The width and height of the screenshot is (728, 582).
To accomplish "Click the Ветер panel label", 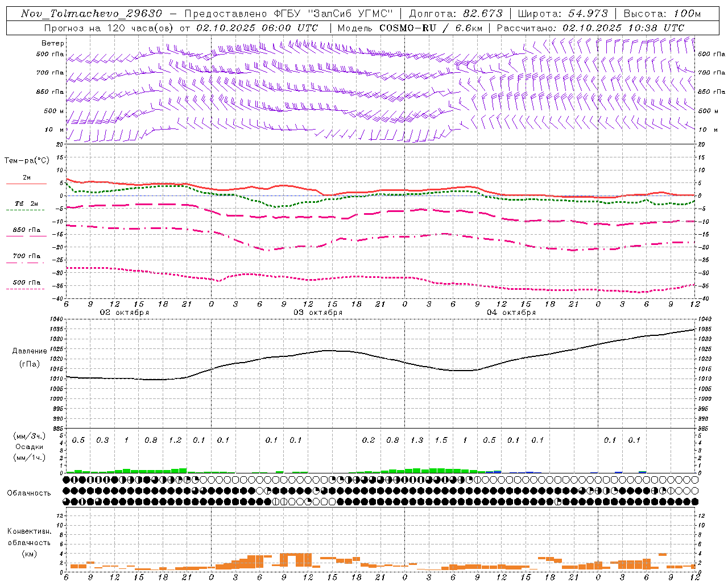I will pyautogui.click(x=53, y=43).
